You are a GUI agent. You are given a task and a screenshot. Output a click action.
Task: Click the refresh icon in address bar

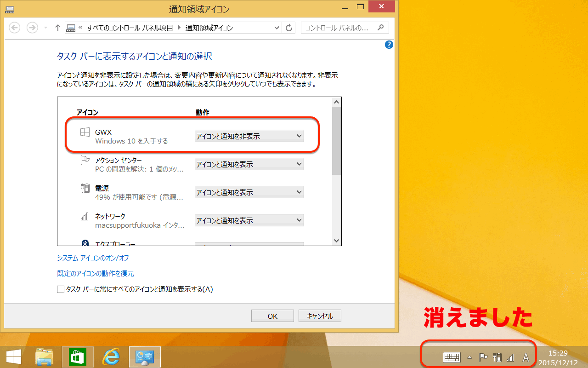[289, 28]
